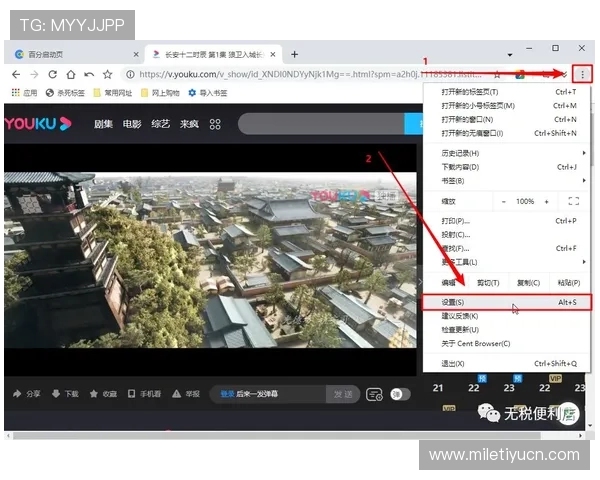Click the 收藏 favorite star icon
The image size is (600, 480).
click(x=93, y=393)
